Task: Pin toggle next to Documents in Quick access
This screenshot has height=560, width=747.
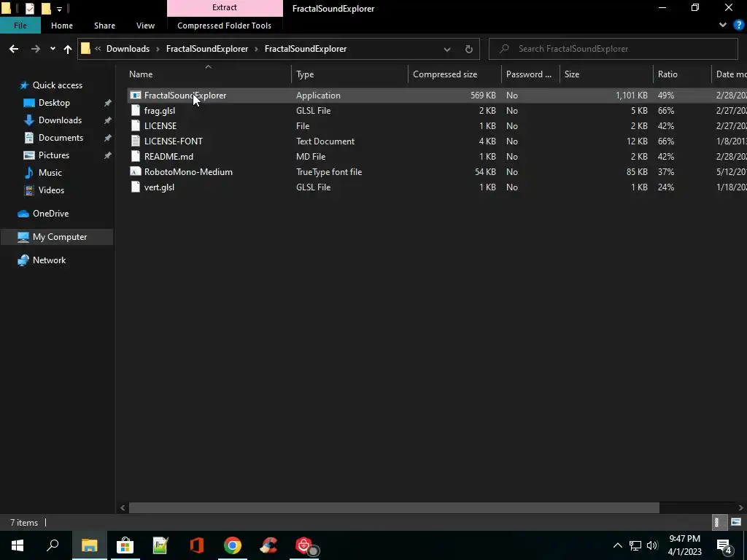Action: tap(108, 138)
